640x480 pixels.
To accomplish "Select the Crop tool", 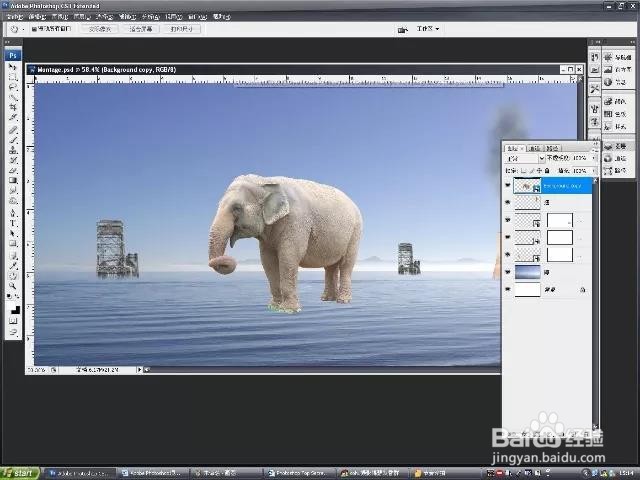I will click(x=13, y=108).
